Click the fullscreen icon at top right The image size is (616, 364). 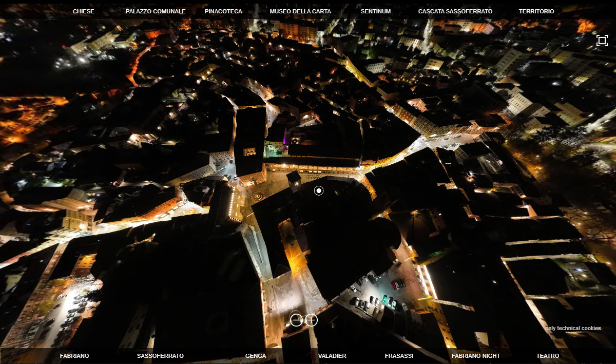pyautogui.click(x=602, y=41)
